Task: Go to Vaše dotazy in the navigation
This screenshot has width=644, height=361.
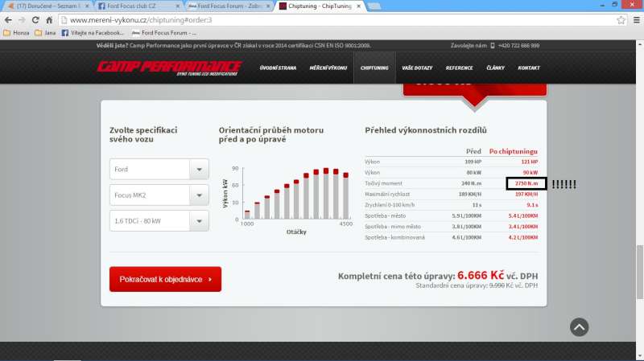Action: [x=417, y=68]
